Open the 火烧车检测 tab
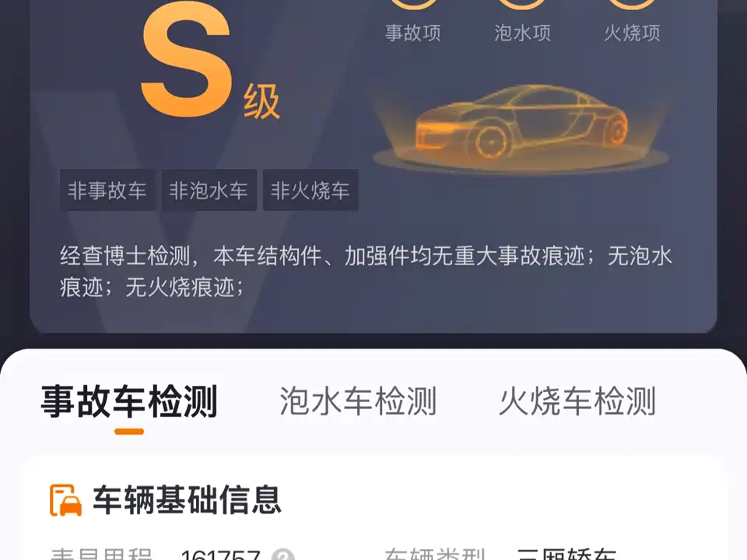Image resolution: width=747 pixels, height=560 pixels. (577, 401)
